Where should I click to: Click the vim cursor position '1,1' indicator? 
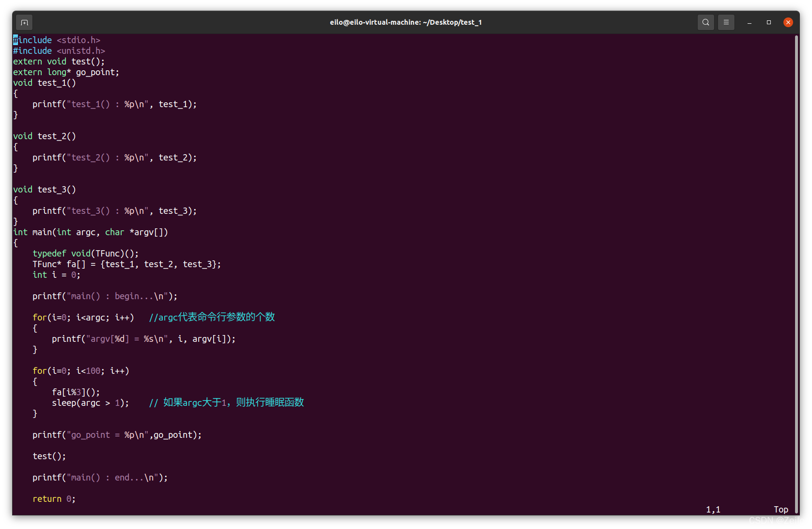pyautogui.click(x=713, y=510)
